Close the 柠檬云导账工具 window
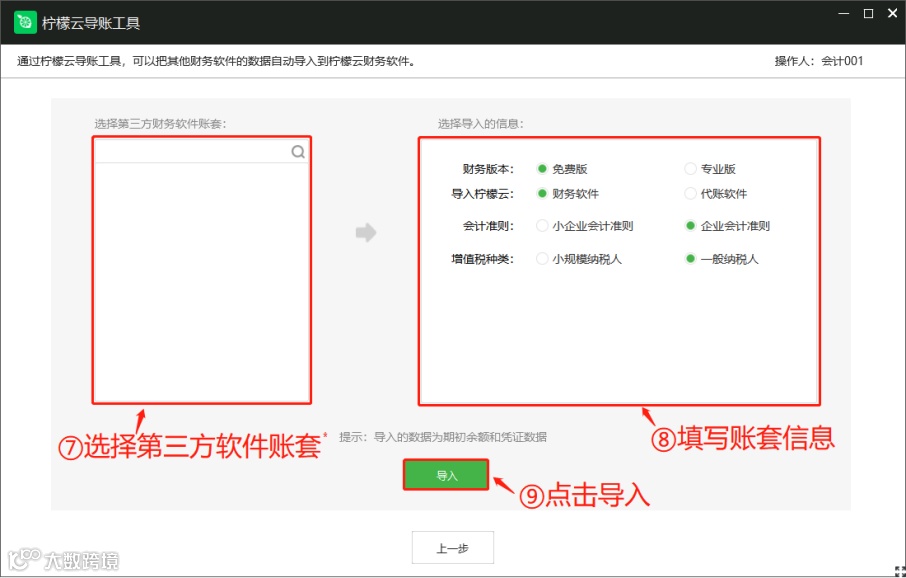Image resolution: width=906 pixels, height=578 pixels. click(893, 14)
